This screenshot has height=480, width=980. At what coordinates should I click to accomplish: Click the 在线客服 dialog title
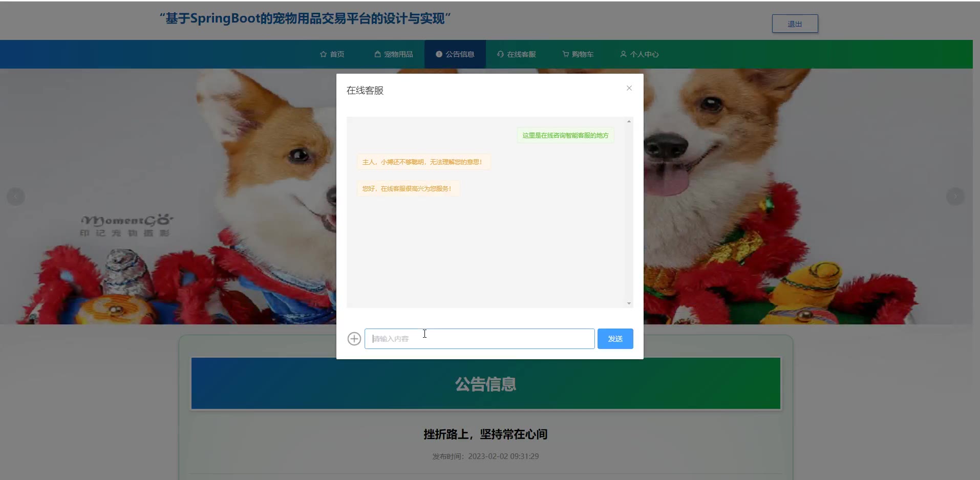pyautogui.click(x=365, y=91)
